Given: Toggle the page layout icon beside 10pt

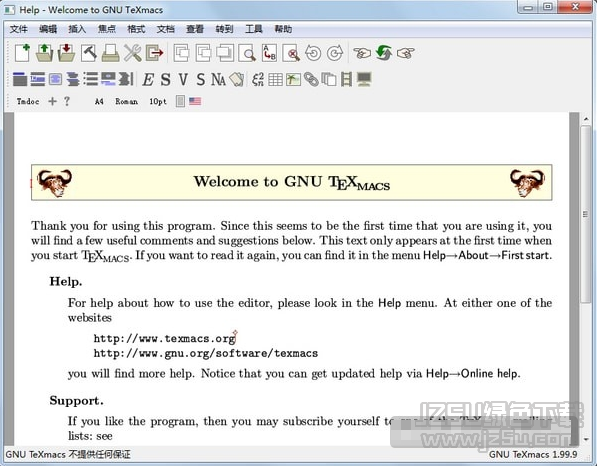Looking at the screenshot, I should [180, 101].
